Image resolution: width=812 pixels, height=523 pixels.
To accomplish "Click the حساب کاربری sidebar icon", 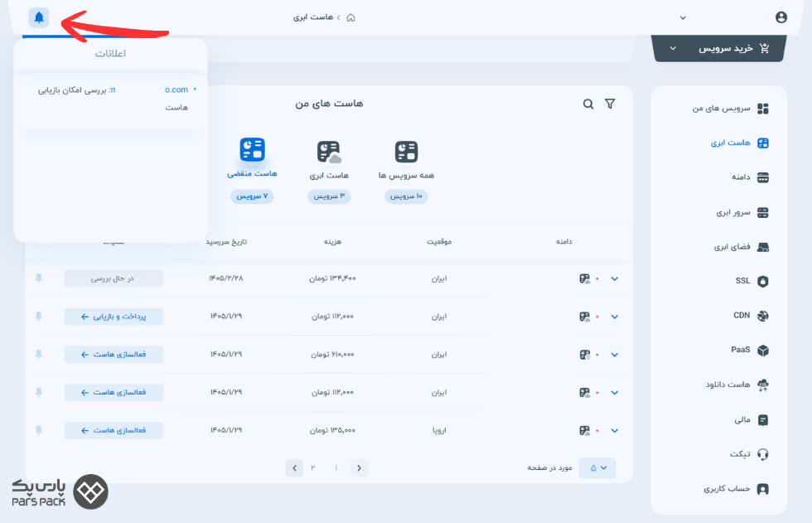I will coord(763,489).
